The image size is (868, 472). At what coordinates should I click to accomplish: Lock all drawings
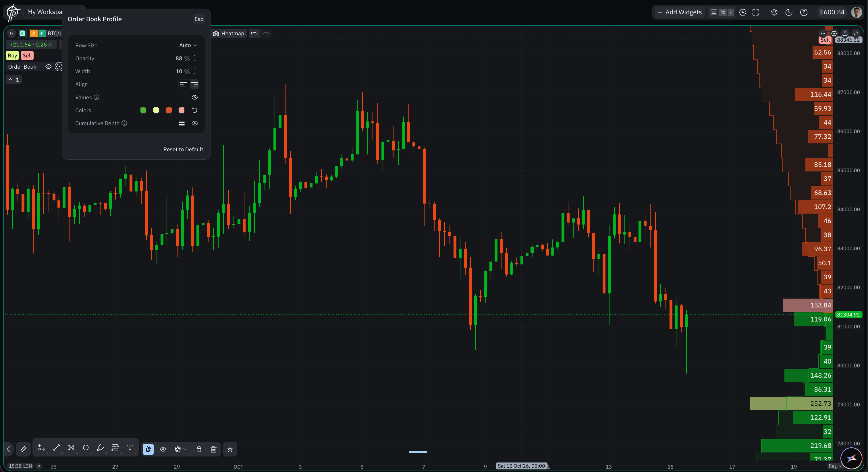point(199,449)
